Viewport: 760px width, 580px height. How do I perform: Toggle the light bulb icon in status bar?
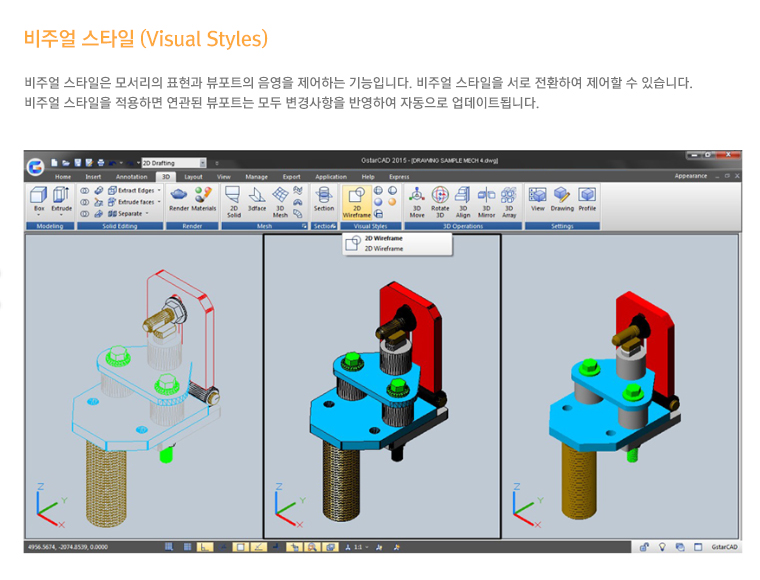coord(662,547)
